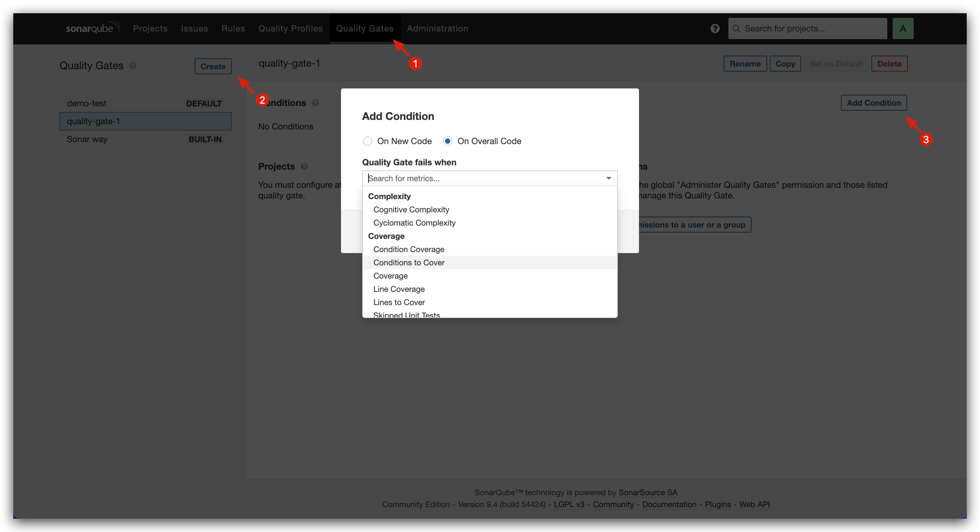Screen dimensions: 980x532
Task: Click the 'quality-gate-1' page title
Action: coord(289,63)
